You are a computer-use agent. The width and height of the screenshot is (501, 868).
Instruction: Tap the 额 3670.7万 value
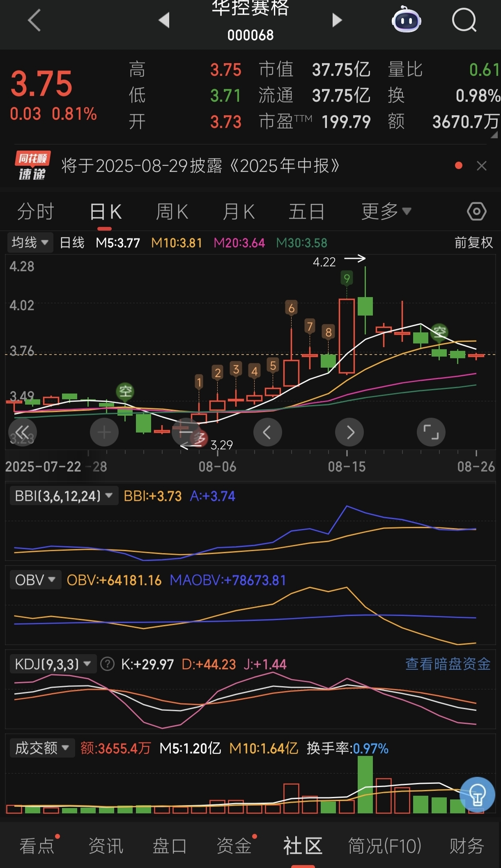(x=466, y=121)
